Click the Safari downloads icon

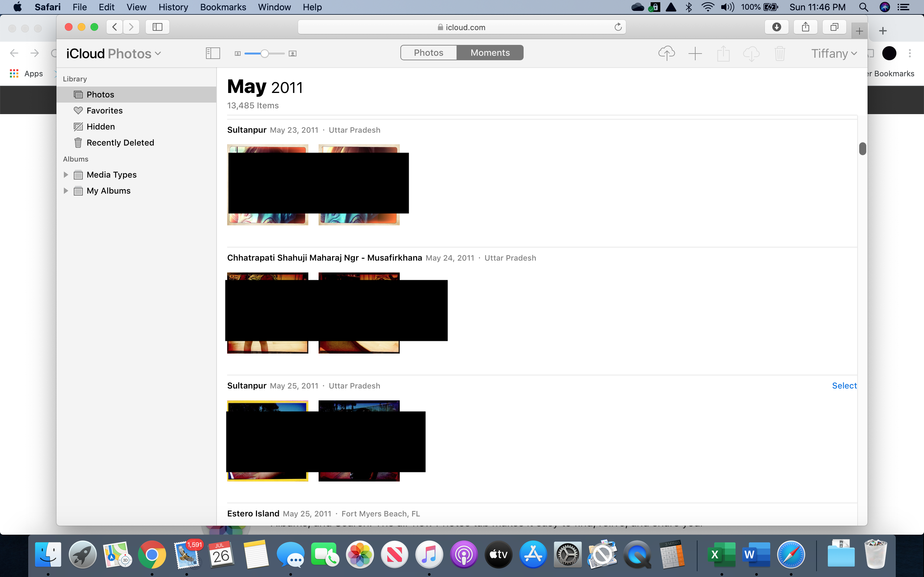pos(776,27)
